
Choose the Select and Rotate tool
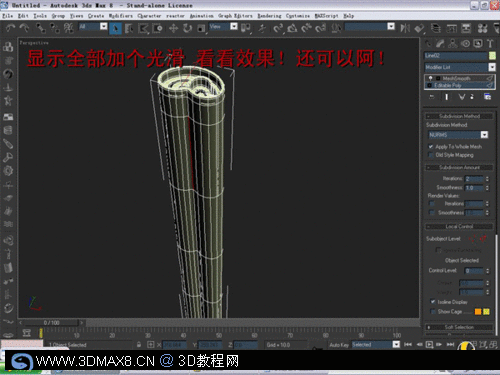click(x=187, y=28)
